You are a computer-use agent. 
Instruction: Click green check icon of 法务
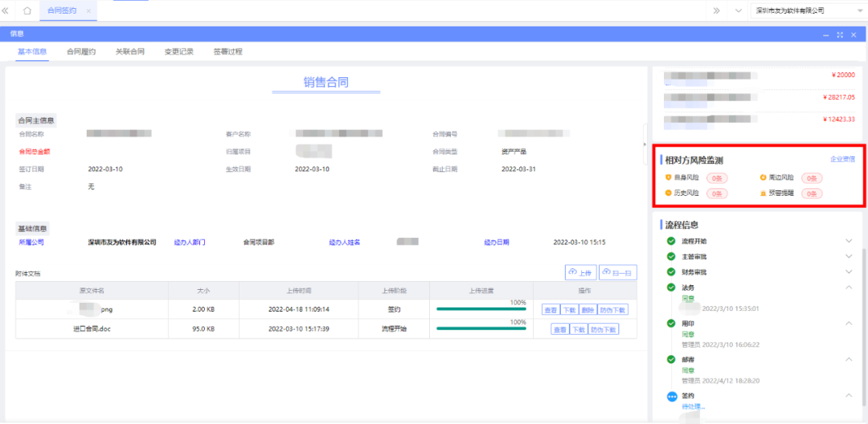(671, 287)
